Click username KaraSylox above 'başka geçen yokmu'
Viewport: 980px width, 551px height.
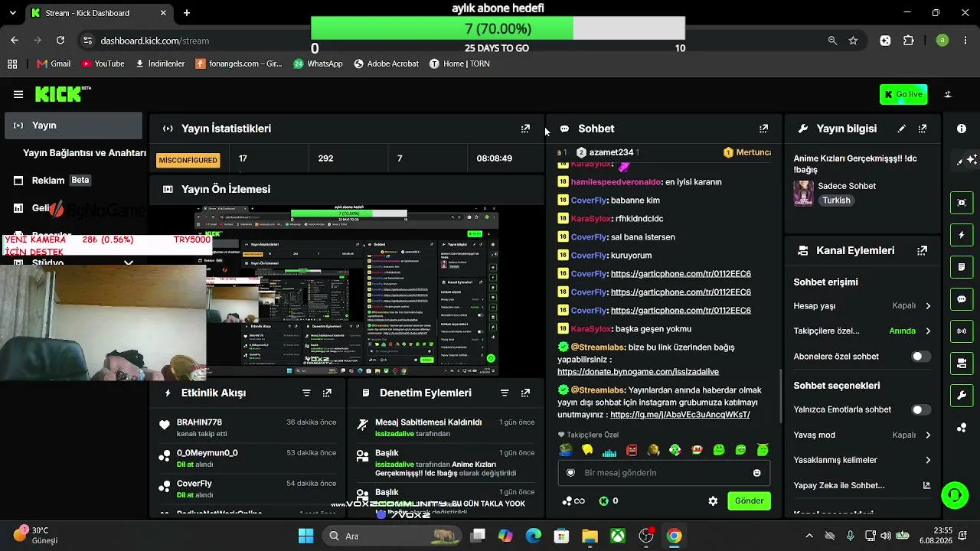(591, 329)
